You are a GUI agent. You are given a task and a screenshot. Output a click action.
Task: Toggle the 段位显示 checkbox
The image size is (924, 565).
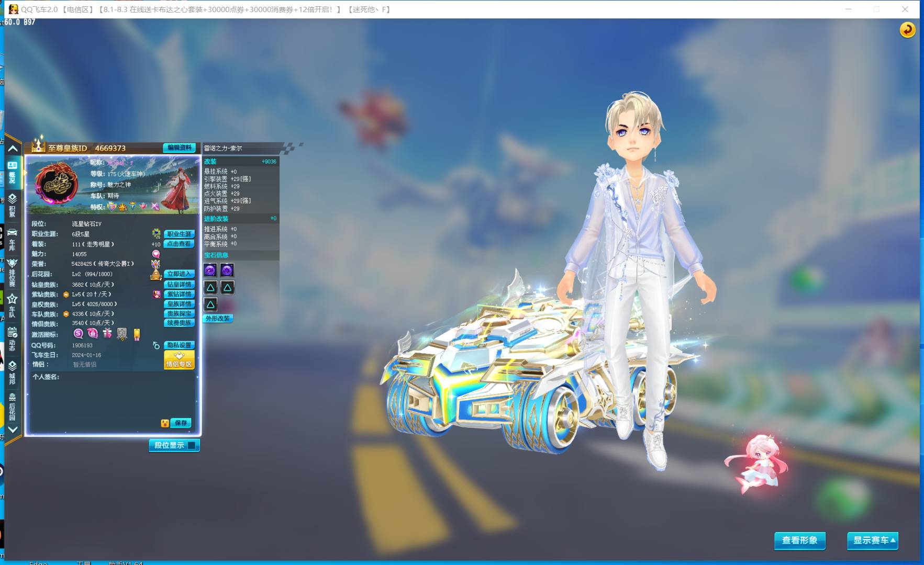(192, 445)
